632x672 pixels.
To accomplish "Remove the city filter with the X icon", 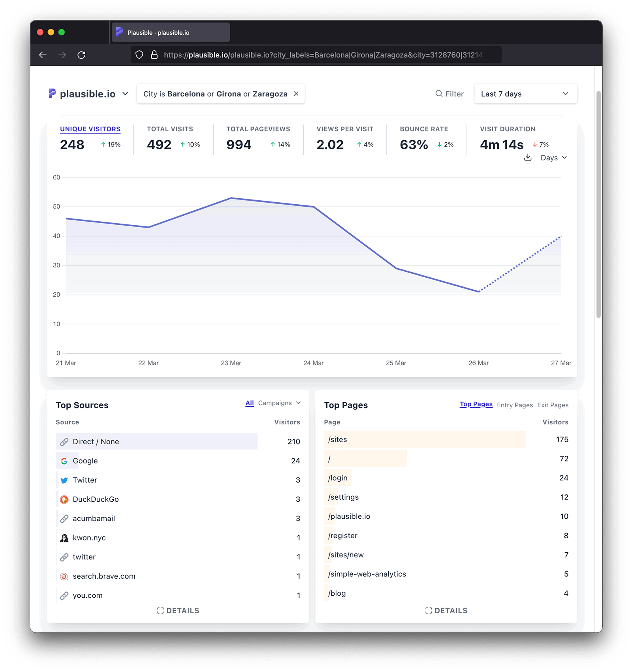I will [x=296, y=94].
